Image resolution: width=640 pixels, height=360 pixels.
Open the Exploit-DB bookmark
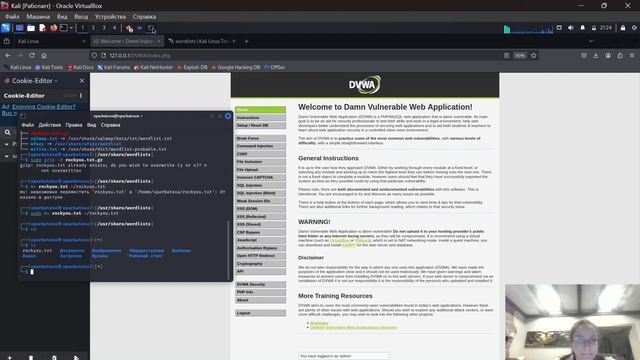click(x=192, y=67)
